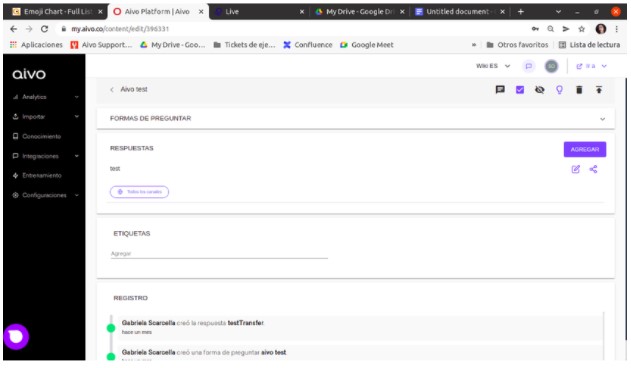
Task: Open the comment bubble icon in content toolbar
Action: tap(500, 89)
